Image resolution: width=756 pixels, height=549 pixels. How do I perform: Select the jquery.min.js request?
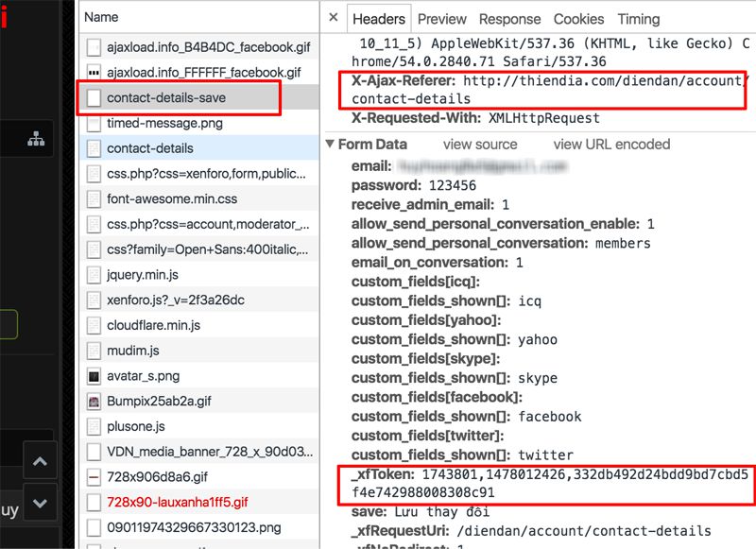[x=143, y=275]
